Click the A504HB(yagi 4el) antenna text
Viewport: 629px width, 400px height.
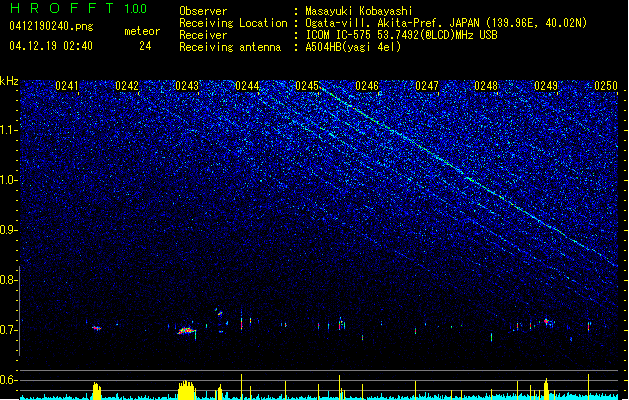353,47
